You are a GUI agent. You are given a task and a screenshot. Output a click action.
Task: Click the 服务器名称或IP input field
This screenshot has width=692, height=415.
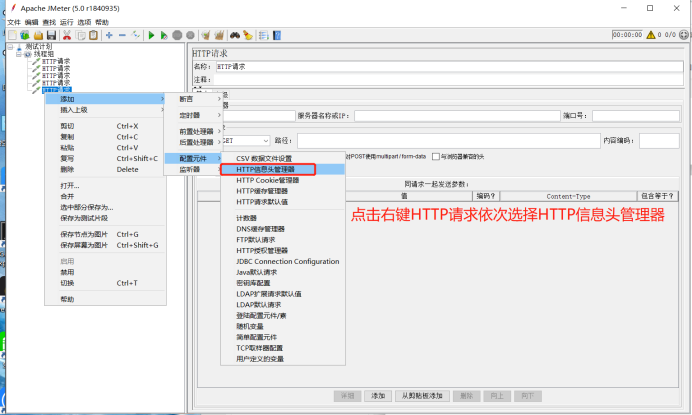pyautogui.click(x=457, y=116)
